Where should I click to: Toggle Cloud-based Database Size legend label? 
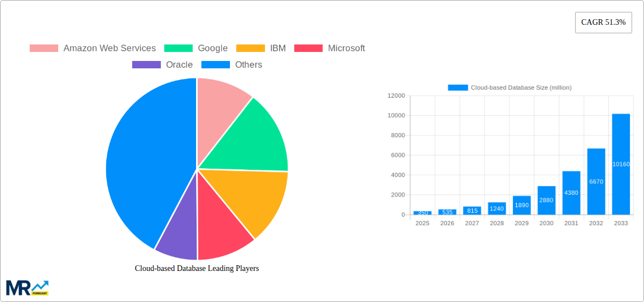pyautogui.click(x=521, y=87)
